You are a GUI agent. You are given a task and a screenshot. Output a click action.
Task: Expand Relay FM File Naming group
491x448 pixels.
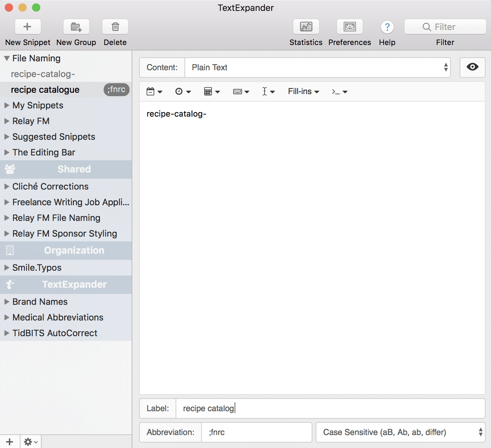(x=6, y=218)
